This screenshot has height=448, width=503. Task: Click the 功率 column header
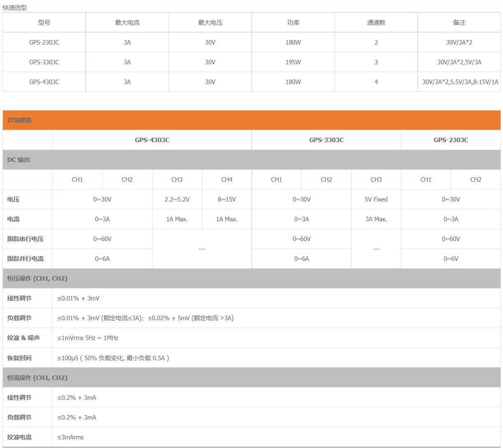coord(293,23)
